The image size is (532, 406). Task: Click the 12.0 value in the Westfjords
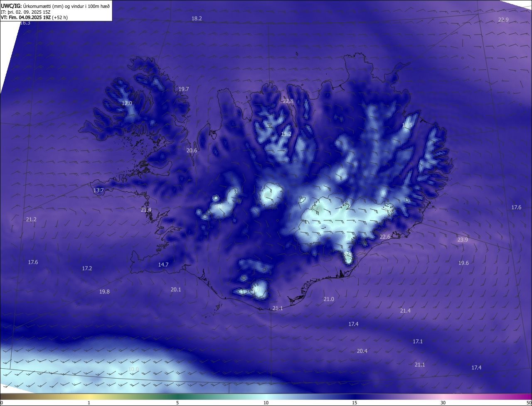tap(127, 103)
